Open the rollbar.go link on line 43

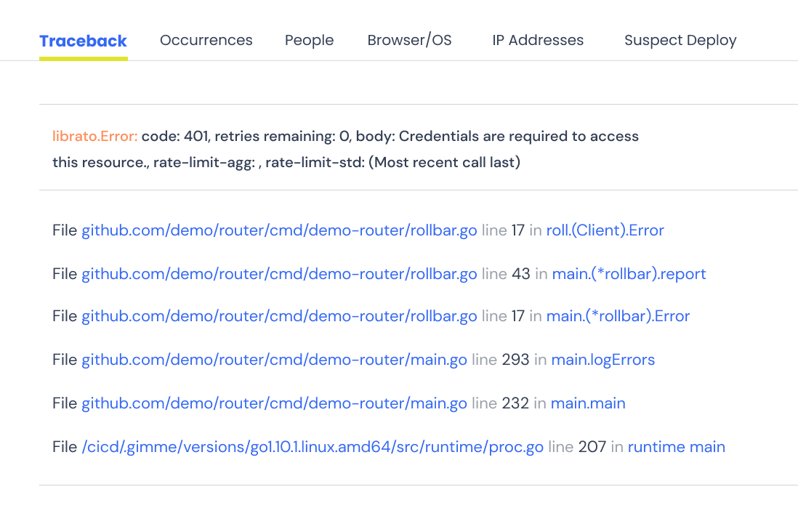278,274
